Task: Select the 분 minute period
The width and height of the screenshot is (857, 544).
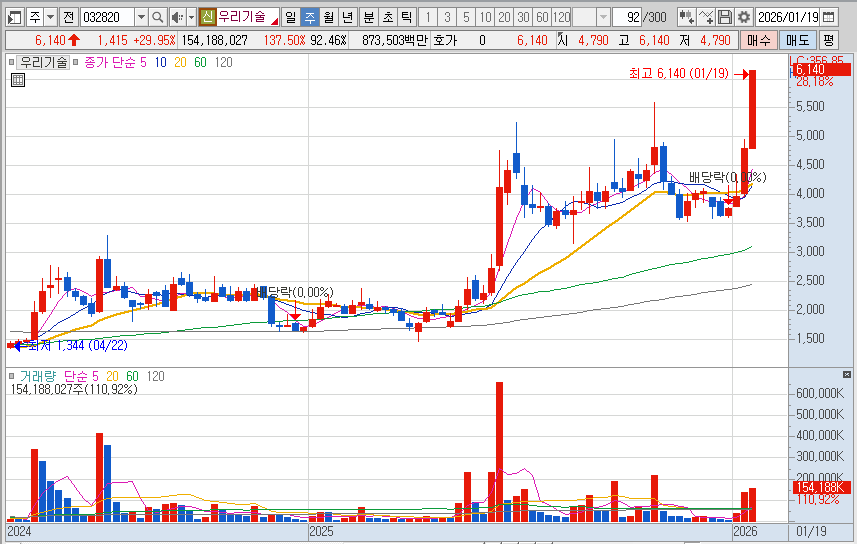Action: [x=369, y=17]
